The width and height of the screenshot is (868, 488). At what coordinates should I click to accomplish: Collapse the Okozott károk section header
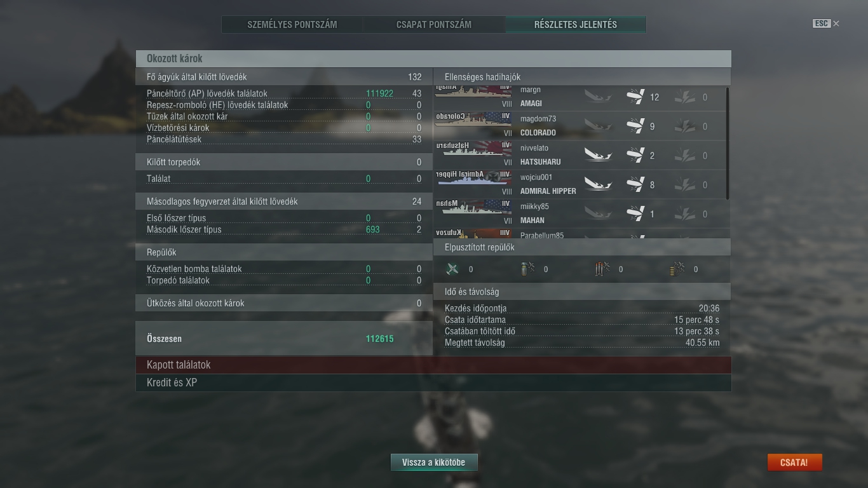click(433, 58)
